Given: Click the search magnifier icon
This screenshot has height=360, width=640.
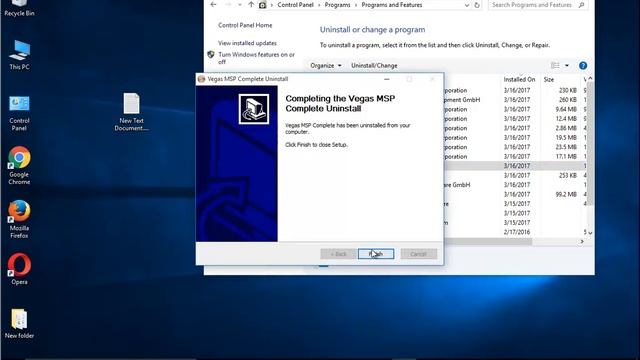Looking at the screenshot, I should click(x=582, y=5).
